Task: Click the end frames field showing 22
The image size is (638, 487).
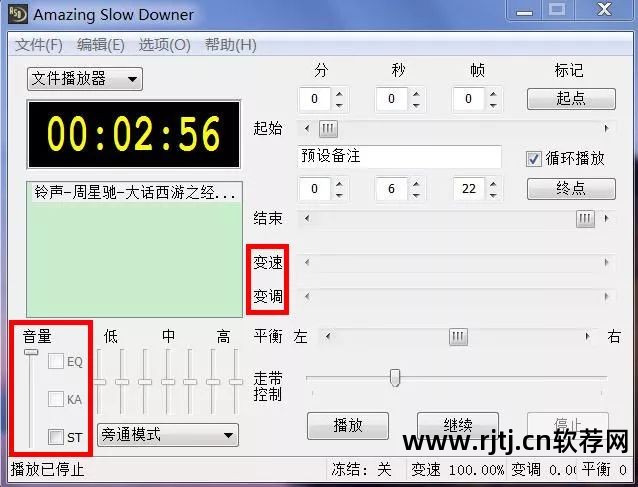Action: [x=470, y=189]
